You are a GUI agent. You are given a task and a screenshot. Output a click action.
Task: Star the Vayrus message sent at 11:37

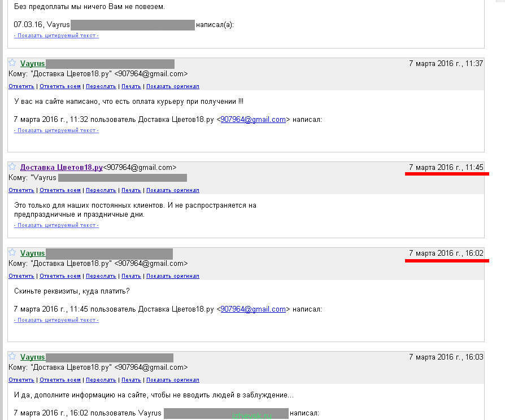[12, 63]
